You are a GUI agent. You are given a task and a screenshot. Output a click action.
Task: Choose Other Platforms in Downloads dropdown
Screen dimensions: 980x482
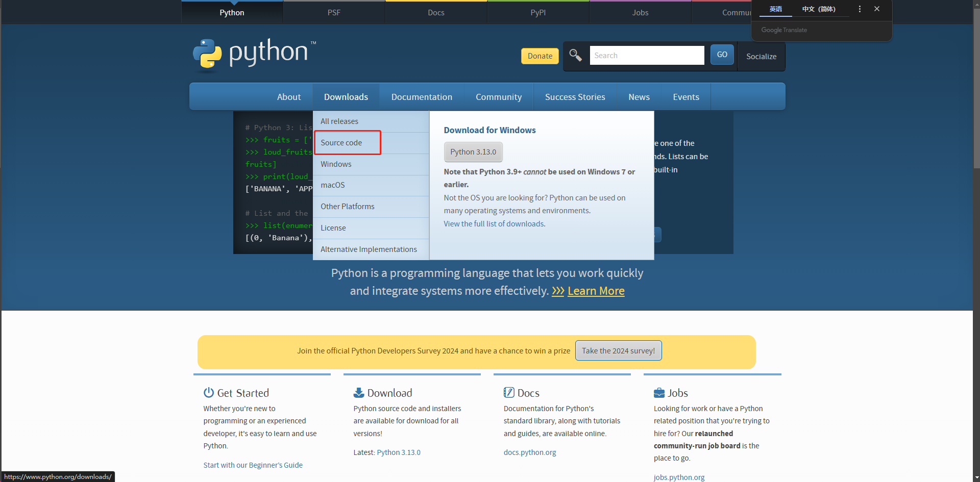371,207
